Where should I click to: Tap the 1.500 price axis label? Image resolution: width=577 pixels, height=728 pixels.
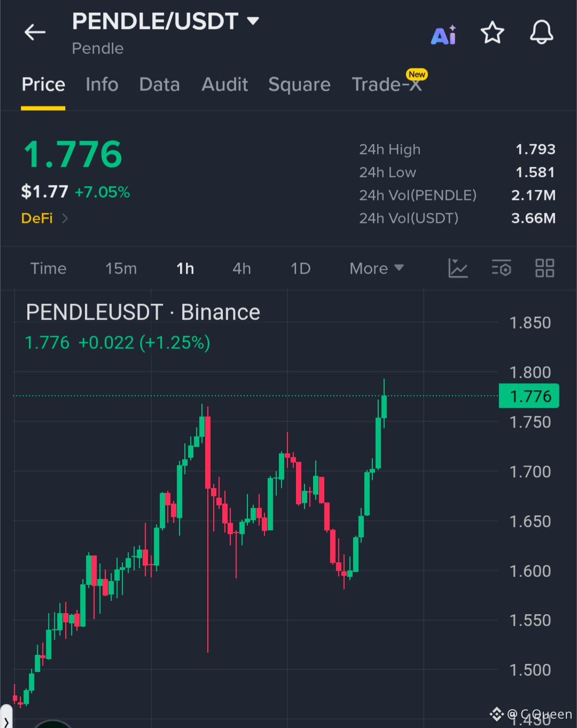click(x=530, y=670)
